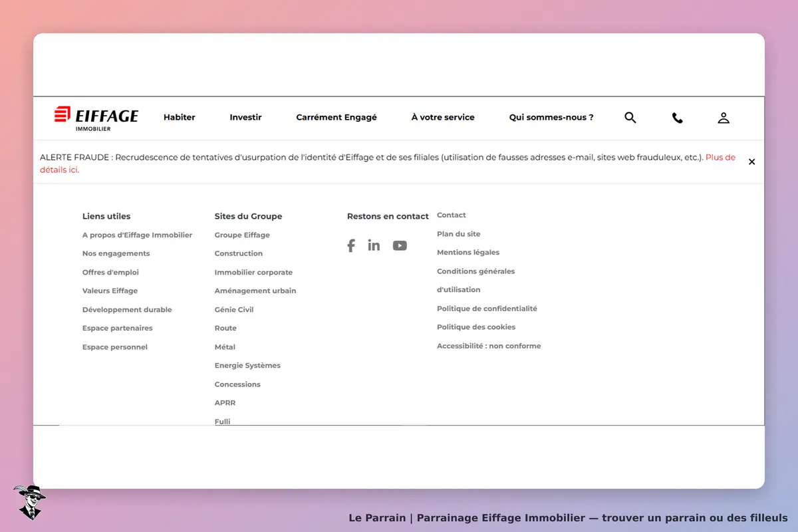Click the 'Liens utiles' heading
The image size is (798, 532).
pyautogui.click(x=106, y=216)
